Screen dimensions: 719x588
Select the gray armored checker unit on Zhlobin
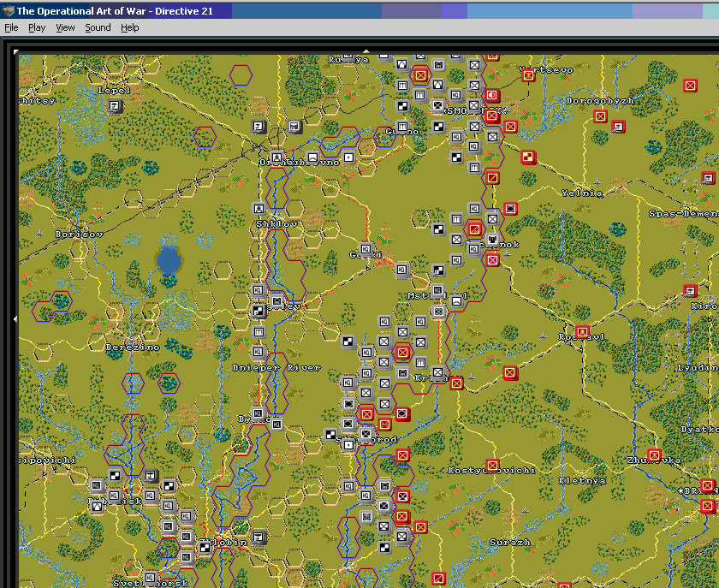[205, 547]
